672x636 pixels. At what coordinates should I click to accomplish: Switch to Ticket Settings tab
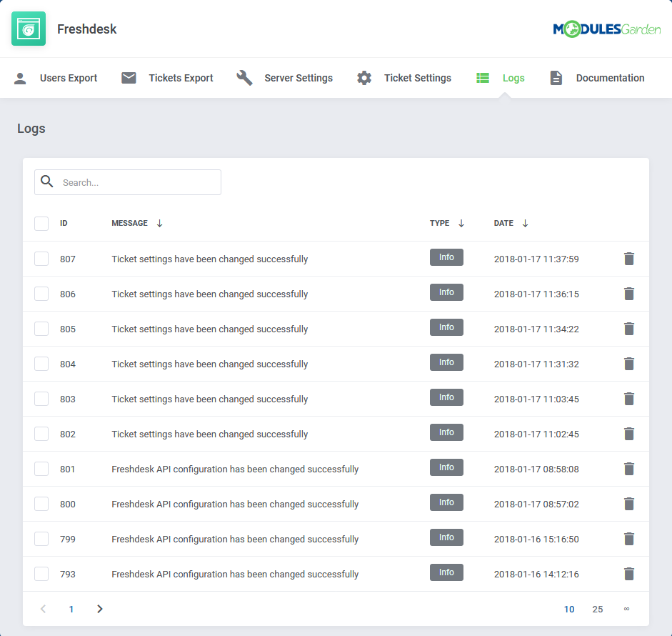pos(403,78)
